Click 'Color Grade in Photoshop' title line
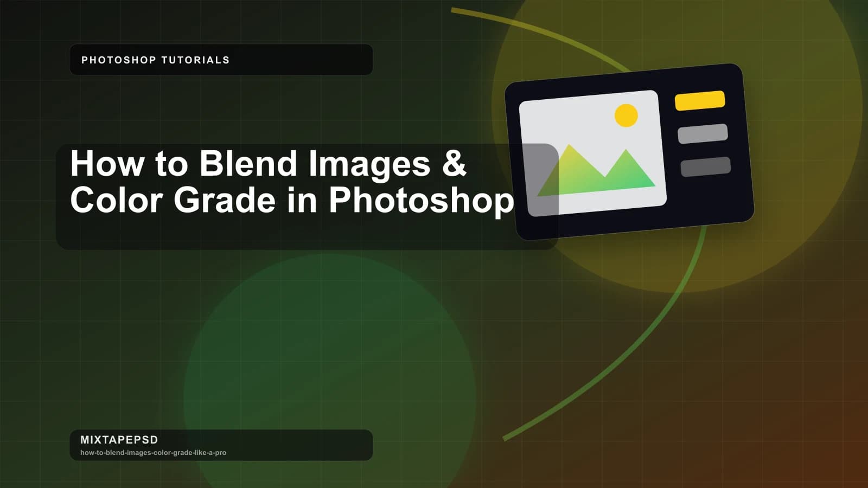The image size is (868, 488). point(292,201)
